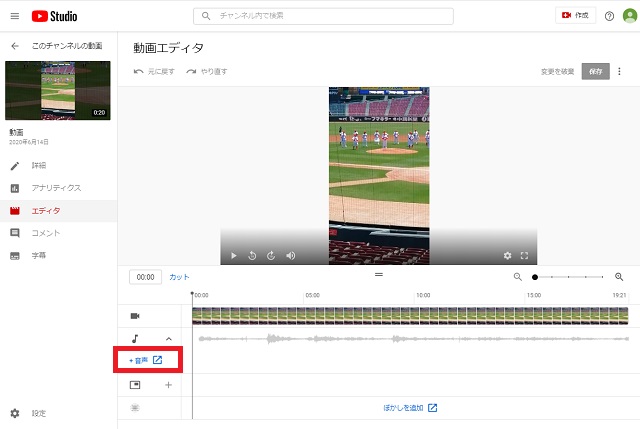Click the timeline zoom slider track
This screenshot has height=429, width=640.
tap(569, 277)
